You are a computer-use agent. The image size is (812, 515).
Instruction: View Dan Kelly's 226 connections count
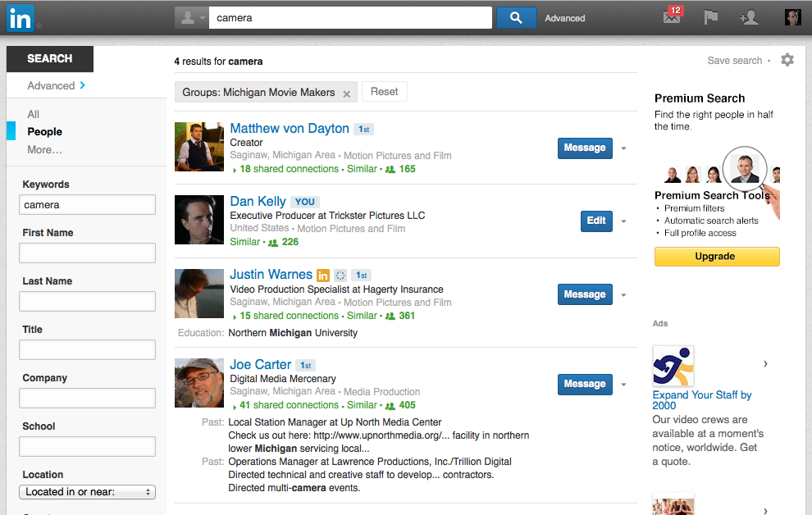click(x=283, y=242)
